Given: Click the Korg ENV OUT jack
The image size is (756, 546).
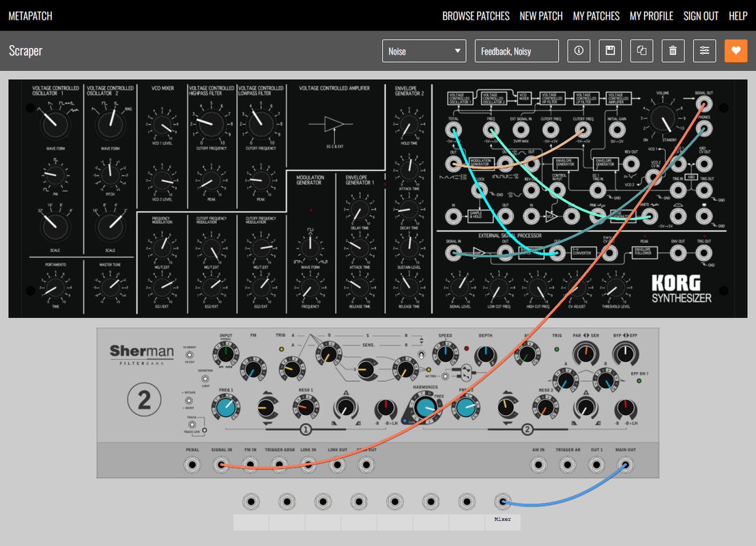Looking at the screenshot, I should [678, 253].
